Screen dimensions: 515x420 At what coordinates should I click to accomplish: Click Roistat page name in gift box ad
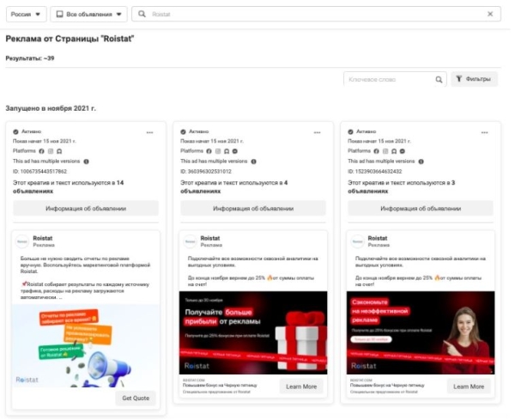click(210, 238)
